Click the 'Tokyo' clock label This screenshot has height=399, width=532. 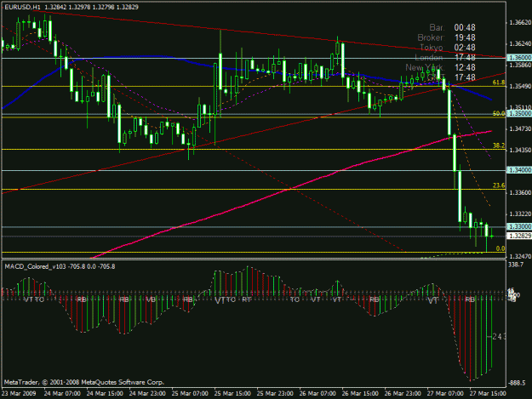tap(432, 48)
